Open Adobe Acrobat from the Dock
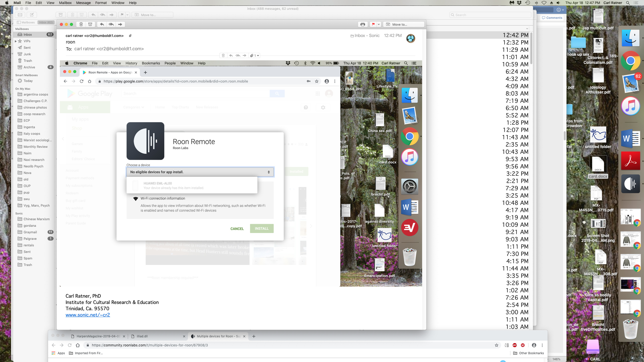 [630, 161]
